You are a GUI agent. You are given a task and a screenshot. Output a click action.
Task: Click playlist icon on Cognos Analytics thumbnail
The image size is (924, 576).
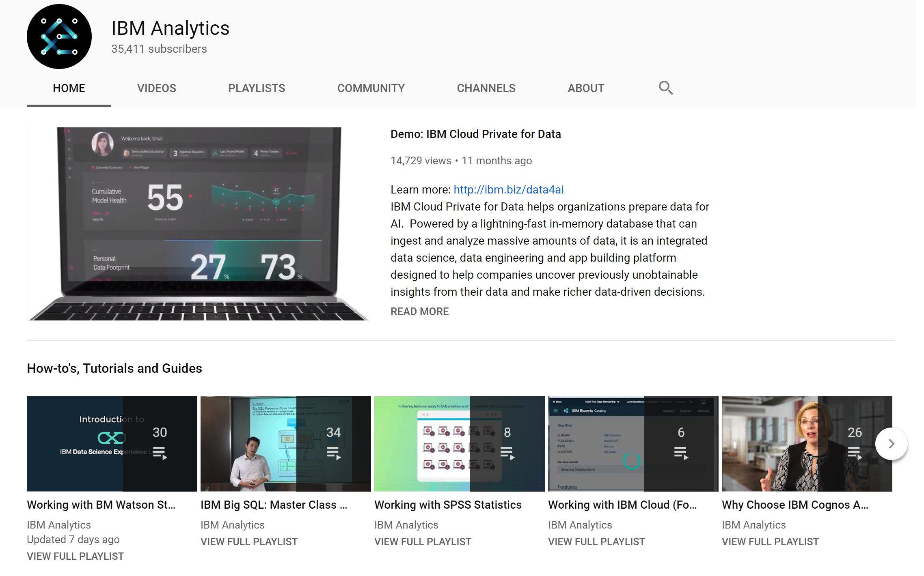tap(854, 453)
